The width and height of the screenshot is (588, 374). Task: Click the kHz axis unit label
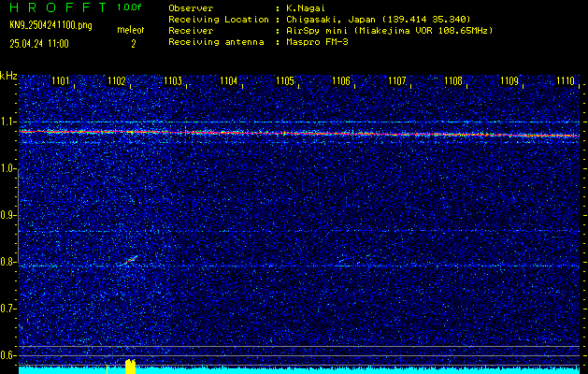coord(8,76)
